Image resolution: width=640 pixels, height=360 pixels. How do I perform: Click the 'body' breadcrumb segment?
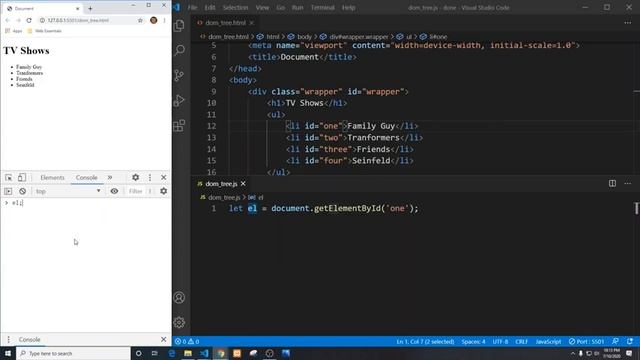(304, 37)
